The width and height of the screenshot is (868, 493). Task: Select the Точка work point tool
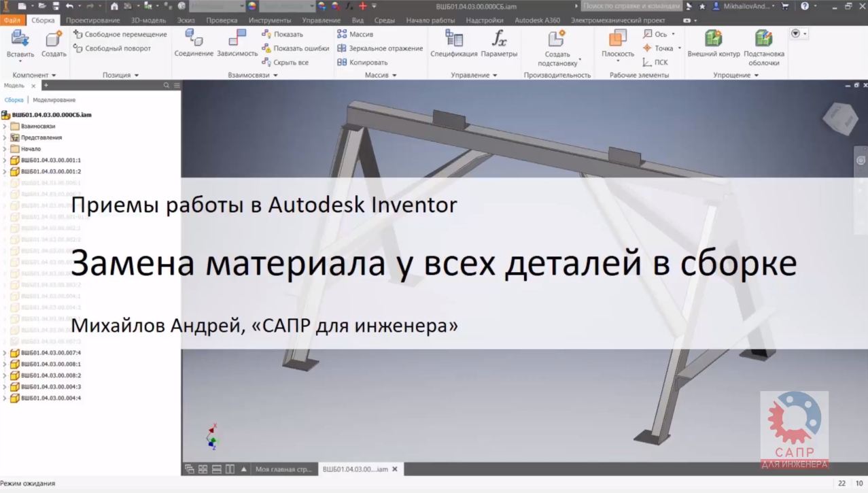[x=659, y=48]
